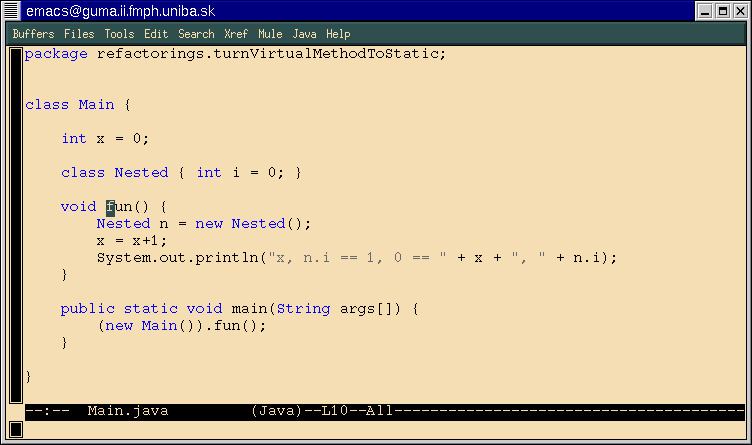The image size is (752, 445).
Task: Click the --:-- buffer status in mode line
Action: (47, 411)
